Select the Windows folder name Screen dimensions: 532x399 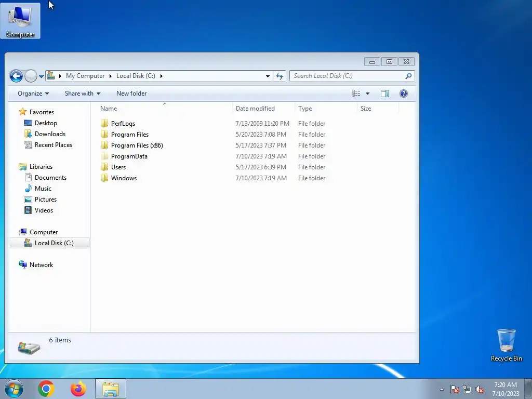pos(124,178)
